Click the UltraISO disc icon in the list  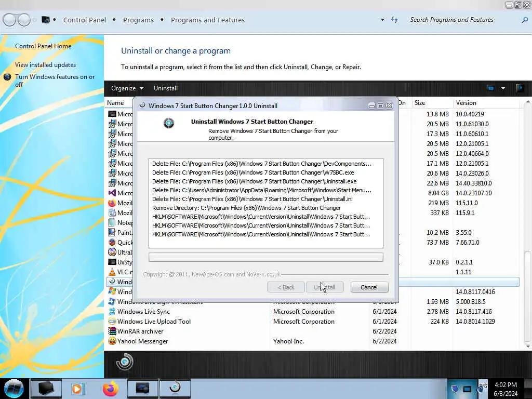click(112, 252)
